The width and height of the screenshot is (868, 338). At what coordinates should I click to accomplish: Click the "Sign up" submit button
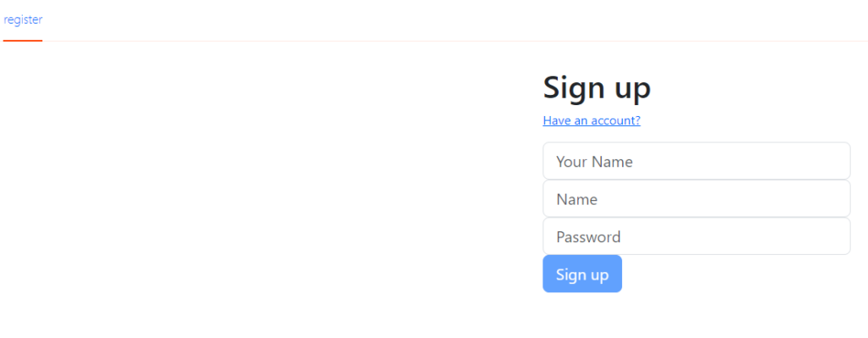(x=582, y=274)
